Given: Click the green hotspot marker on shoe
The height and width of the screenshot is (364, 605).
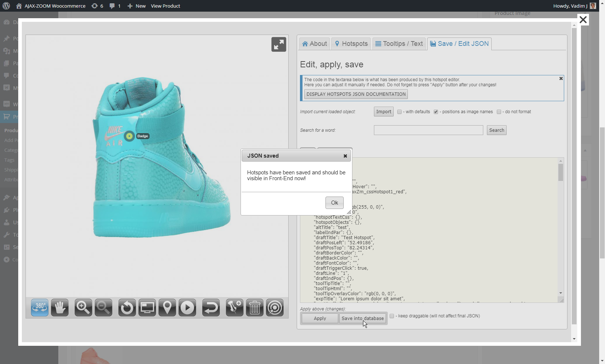Looking at the screenshot, I should (x=129, y=136).
